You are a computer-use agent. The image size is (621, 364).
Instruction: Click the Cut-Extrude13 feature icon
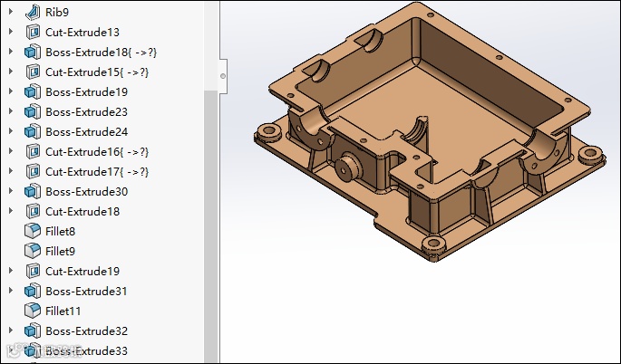33,32
